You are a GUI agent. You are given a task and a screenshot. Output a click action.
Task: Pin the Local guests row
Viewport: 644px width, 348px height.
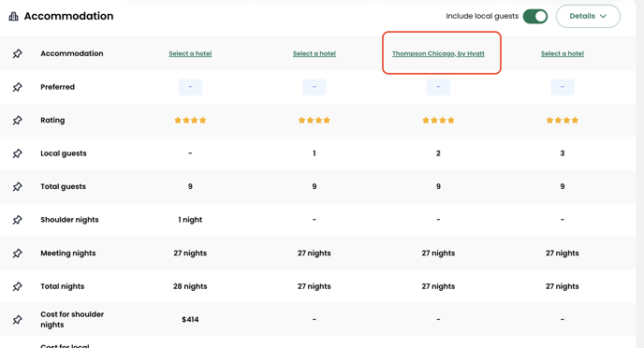(x=17, y=153)
